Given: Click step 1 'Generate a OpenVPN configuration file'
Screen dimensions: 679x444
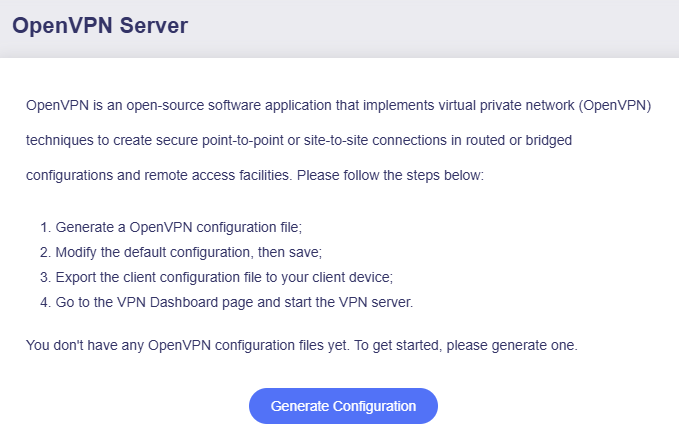Looking at the screenshot, I should click(x=171, y=227).
